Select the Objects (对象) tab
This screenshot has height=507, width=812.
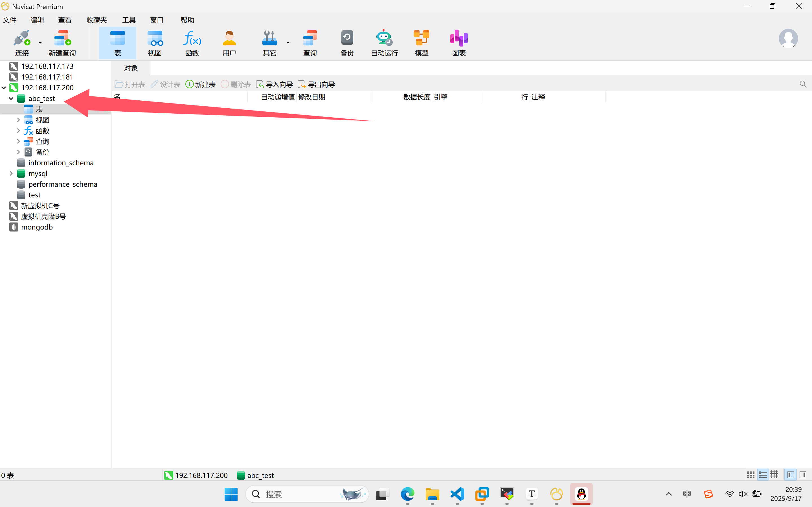(130, 69)
